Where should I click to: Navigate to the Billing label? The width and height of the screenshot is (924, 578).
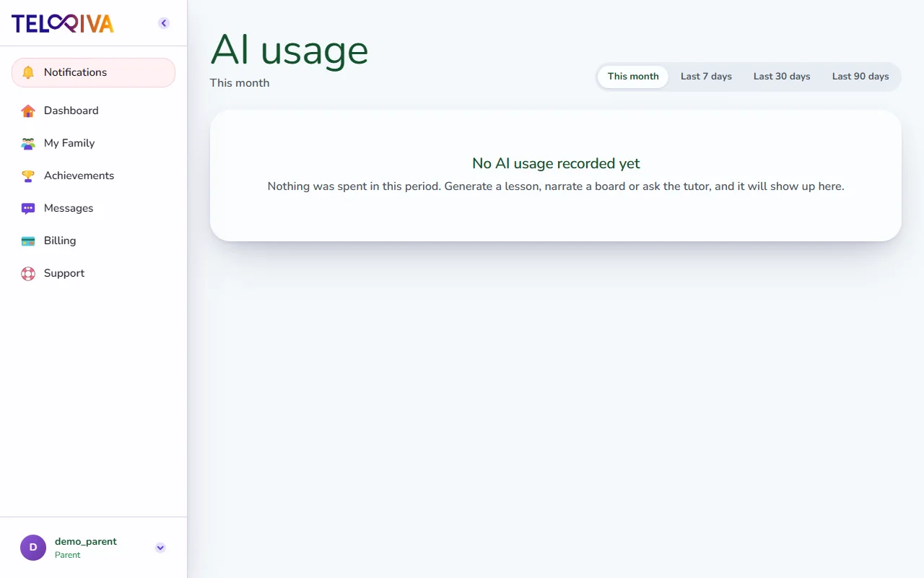pyautogui.click(x=60, y=241)
